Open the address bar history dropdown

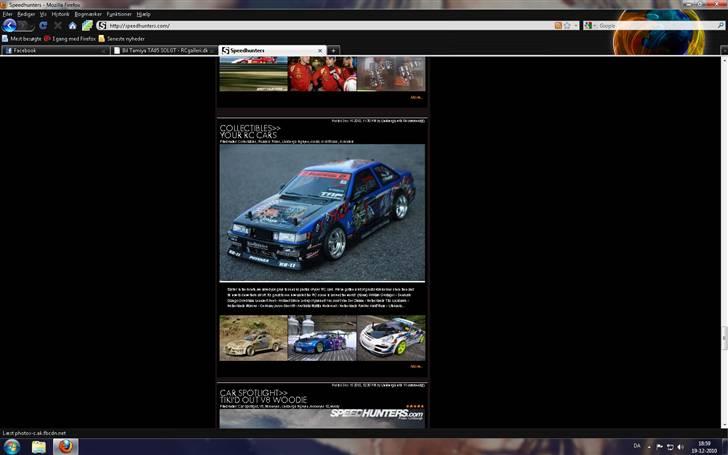577,25
